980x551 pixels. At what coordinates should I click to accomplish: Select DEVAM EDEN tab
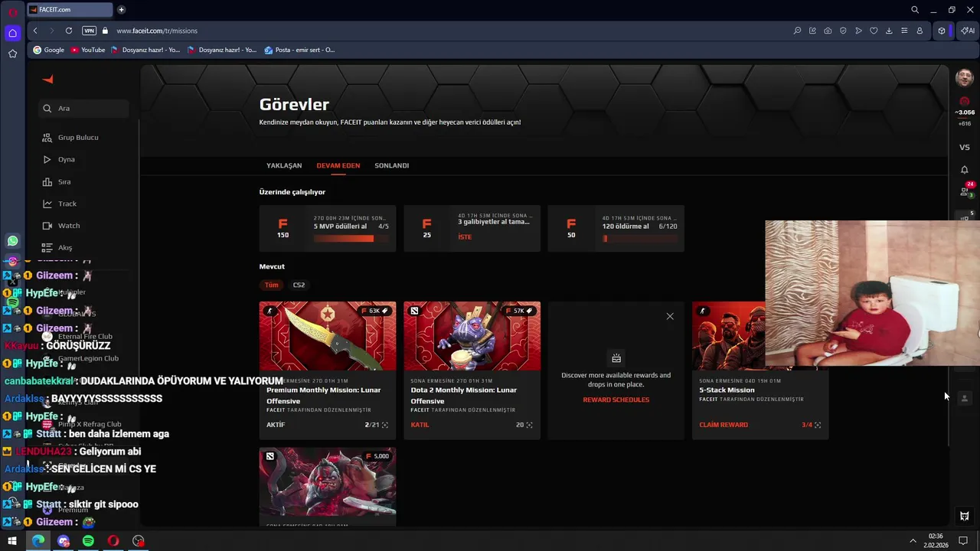(338, 165)
